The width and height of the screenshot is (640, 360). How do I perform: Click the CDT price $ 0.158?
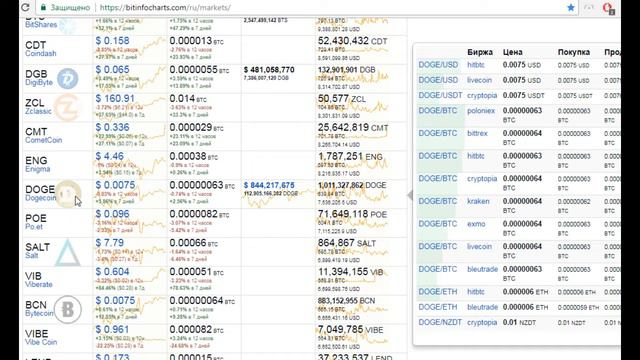pos(112,41)
